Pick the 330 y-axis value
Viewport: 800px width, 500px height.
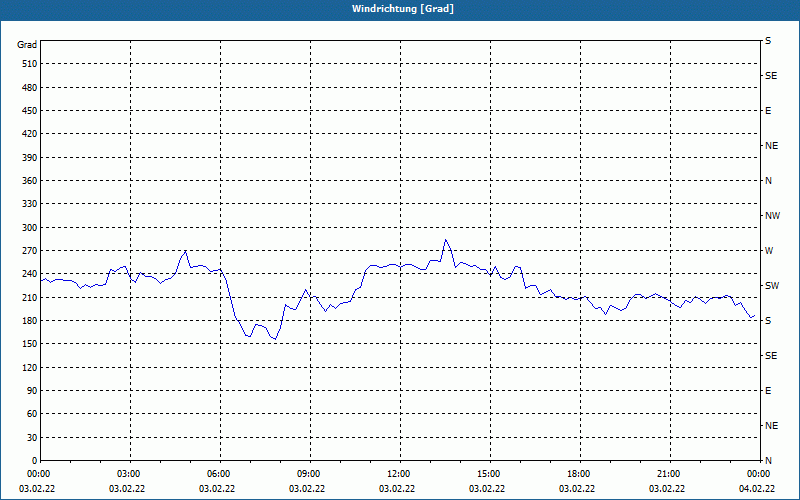pos(29,204)
